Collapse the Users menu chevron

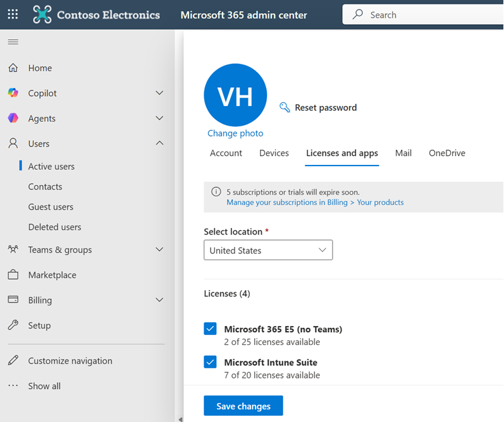click(x=159, y=143)
